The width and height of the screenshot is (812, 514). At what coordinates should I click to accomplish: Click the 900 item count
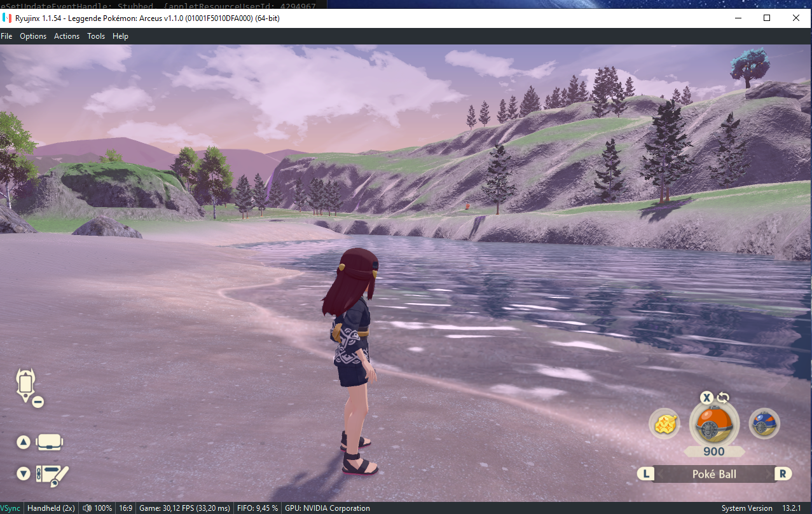[714, 452]
